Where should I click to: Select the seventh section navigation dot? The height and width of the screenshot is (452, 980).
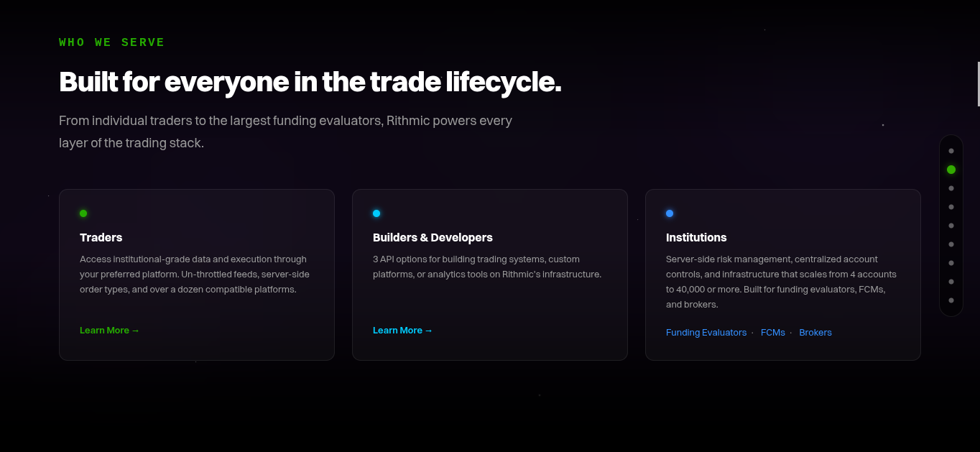pos(951,263)
